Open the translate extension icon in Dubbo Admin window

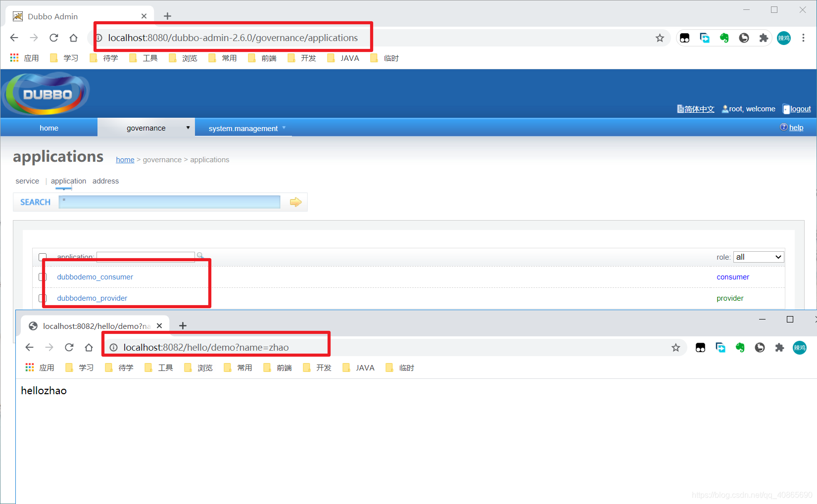(705, 38)
